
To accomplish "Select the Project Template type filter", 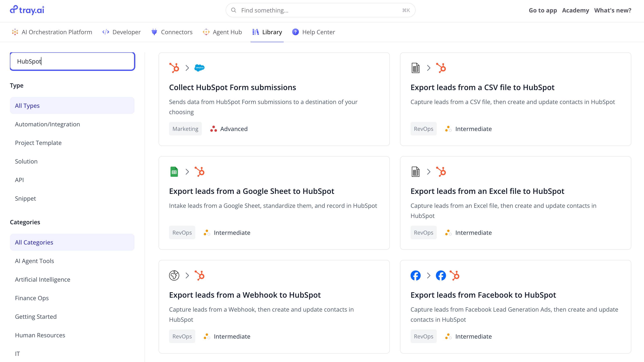I will 38,143.
